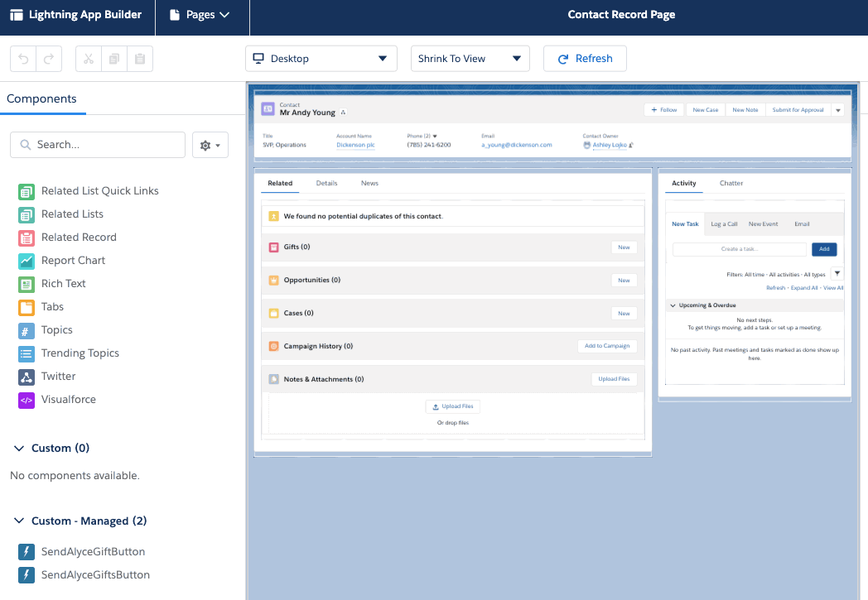Open the component settings gear dropdown
This screenshot has width=868, height=600.
[x=210, y=145]
